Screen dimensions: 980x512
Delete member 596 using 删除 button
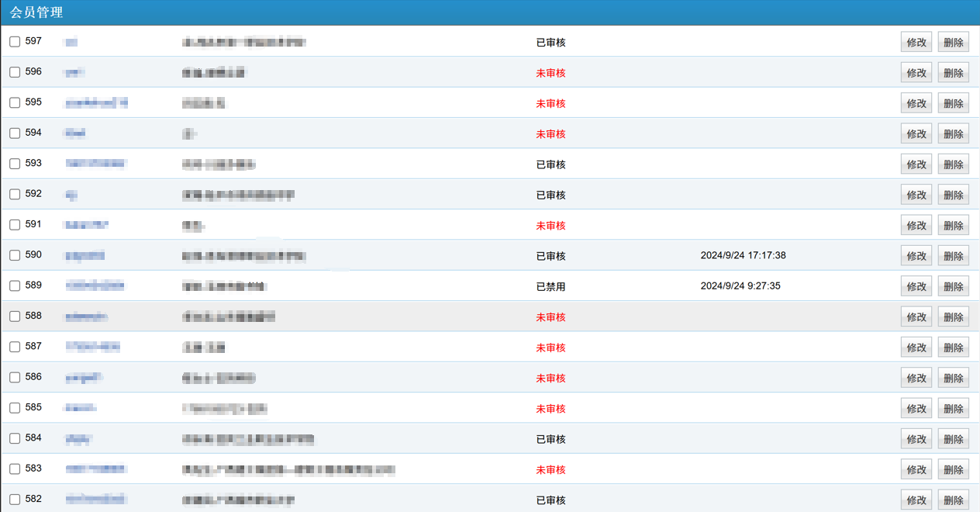click(953, 73)
